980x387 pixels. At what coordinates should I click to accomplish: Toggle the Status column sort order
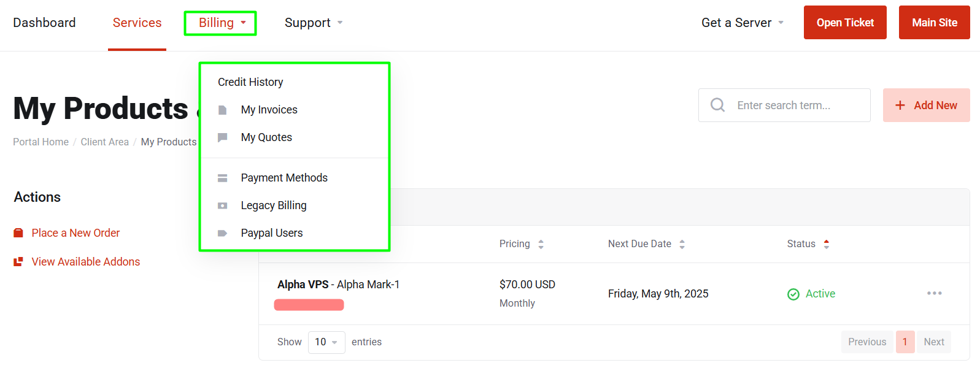[808, 243]
